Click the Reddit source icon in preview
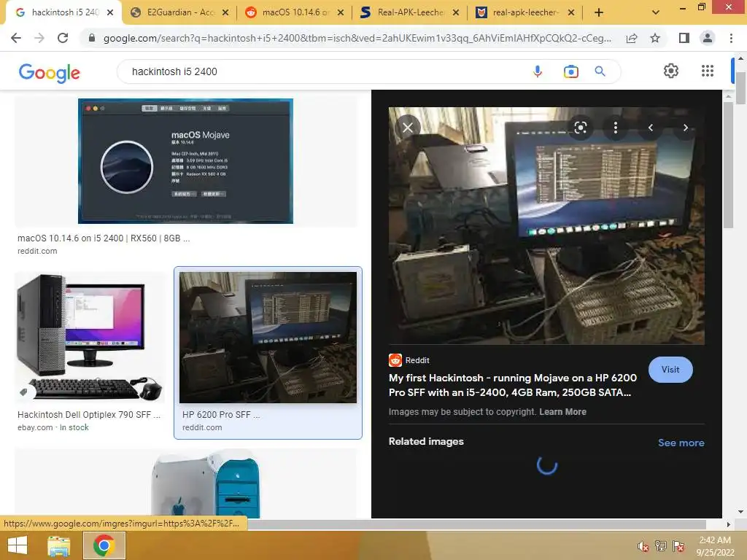Viewport: 747px width, 560px height. coord(395,360)
